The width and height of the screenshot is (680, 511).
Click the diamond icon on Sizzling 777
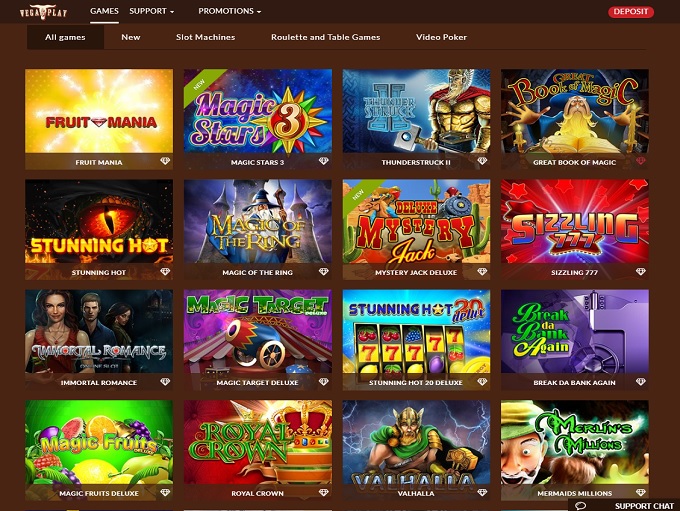click(x=641, y=272)
